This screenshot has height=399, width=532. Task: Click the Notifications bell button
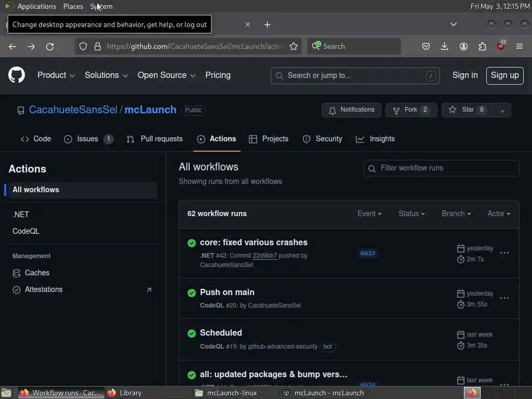point(352,110)
